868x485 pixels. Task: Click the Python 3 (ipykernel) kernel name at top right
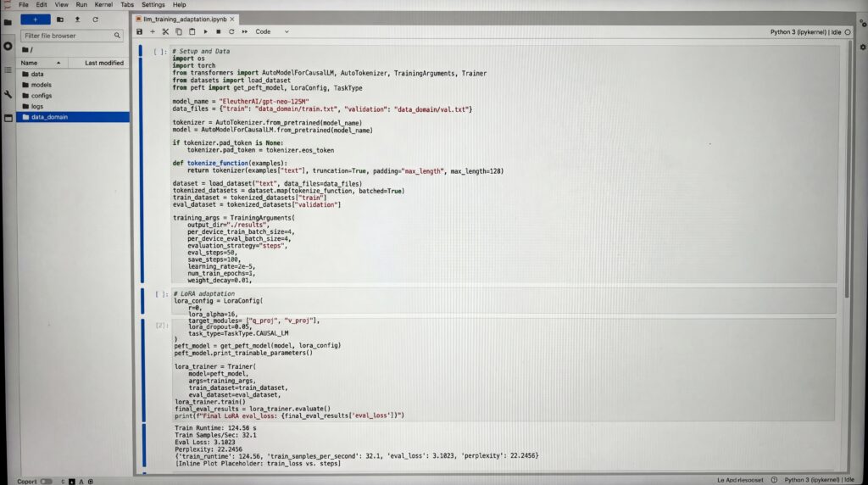pyautogui.click(x=805, y=32)
